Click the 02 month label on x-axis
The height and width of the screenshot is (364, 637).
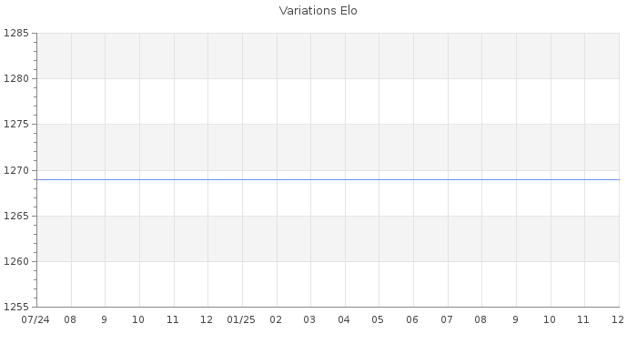click(x=276, y=320)
